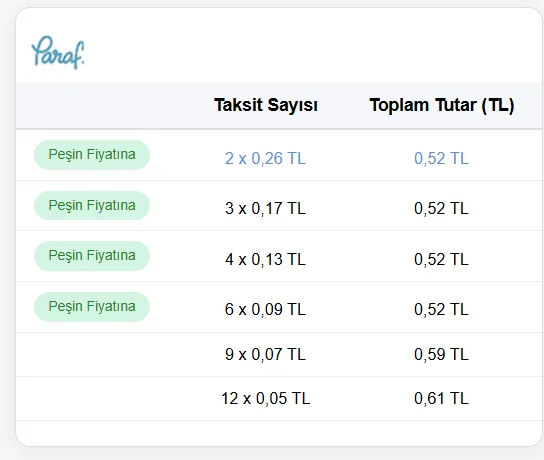544x460 pixels.
Task: Click the Toplam Tutar (TL) column header
Action: pos(442,105)
